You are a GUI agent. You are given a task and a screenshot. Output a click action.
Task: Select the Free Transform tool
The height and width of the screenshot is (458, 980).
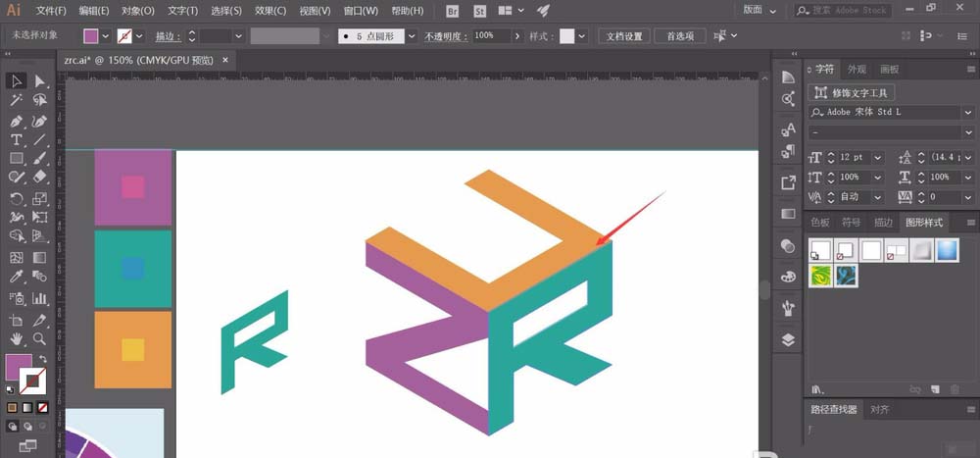point(40,218)
